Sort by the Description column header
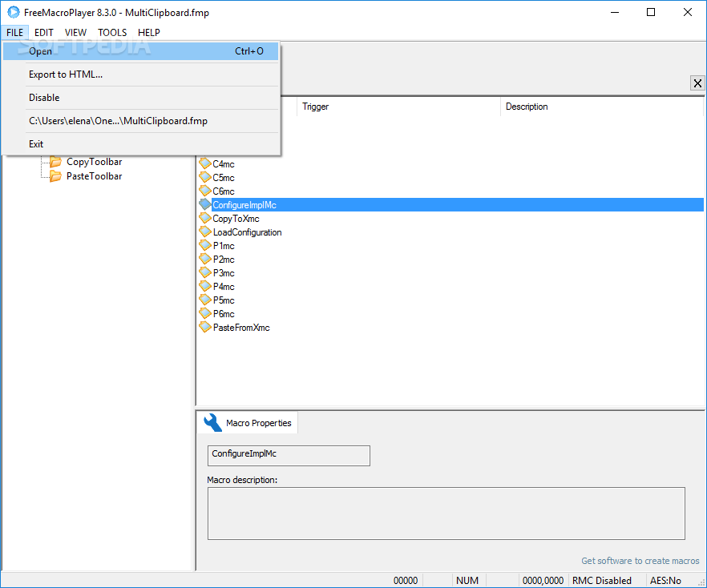 pos(602,107)
